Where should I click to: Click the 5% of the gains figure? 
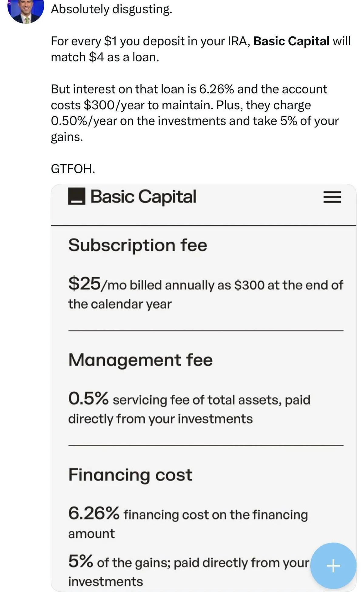click(x=81, y=561)
